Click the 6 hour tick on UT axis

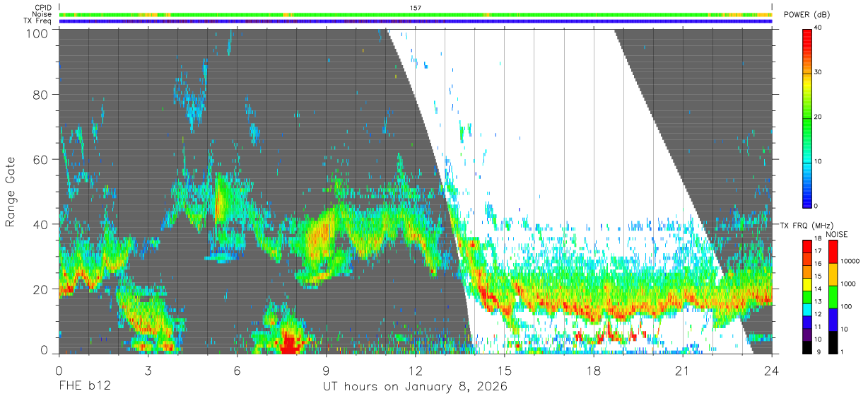(x=237, y=371)
